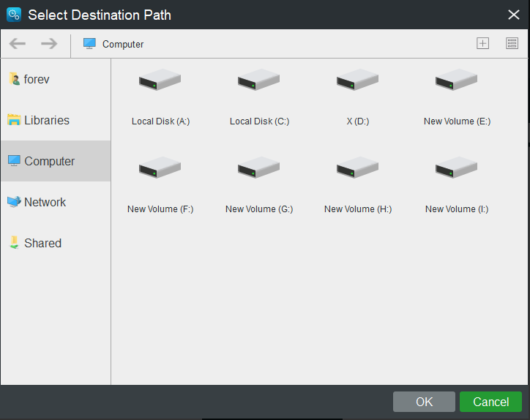Pick the New Volume (H:) drive icon

(x=357, y=168)
